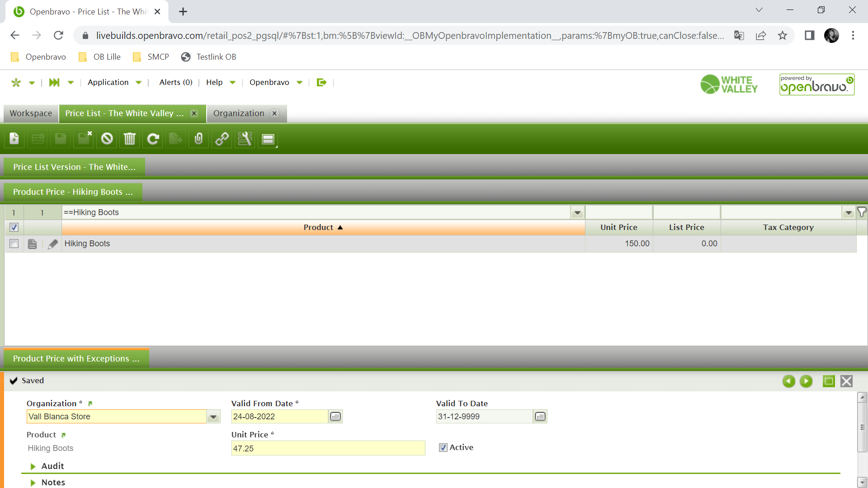Click the Refresh toolbar icon
The width and height of the screenshot is (868, 488).
pyautogui.click(x=153, y=139)
